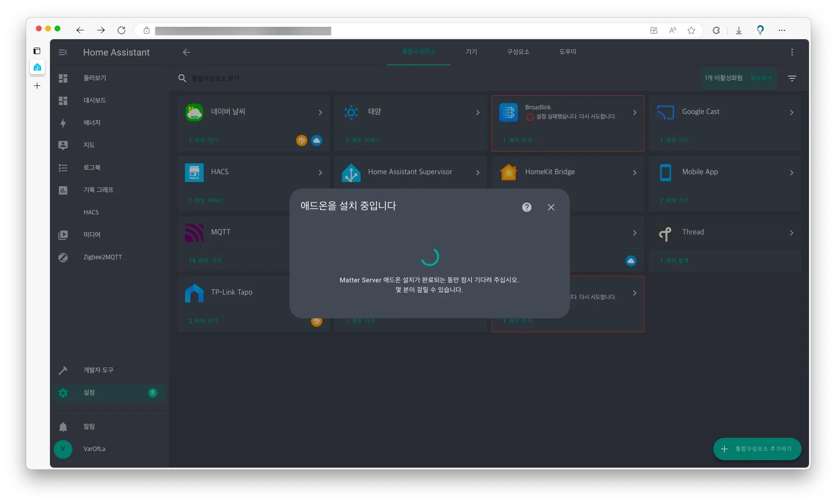Image resolution: width=837 pixels, height=504 pixels.
Task: Click the Thread integration logo
Action: [666, 233]
